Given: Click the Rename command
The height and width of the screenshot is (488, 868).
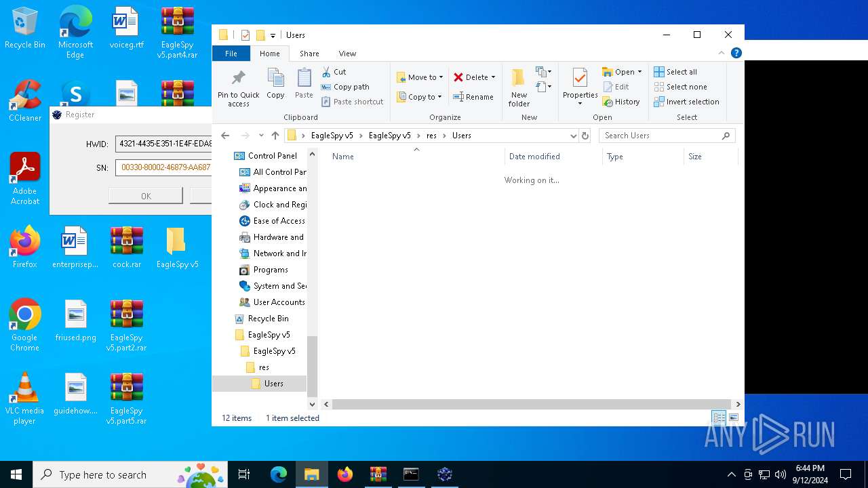Looking at the screenshot, I should tap(473, 97).
